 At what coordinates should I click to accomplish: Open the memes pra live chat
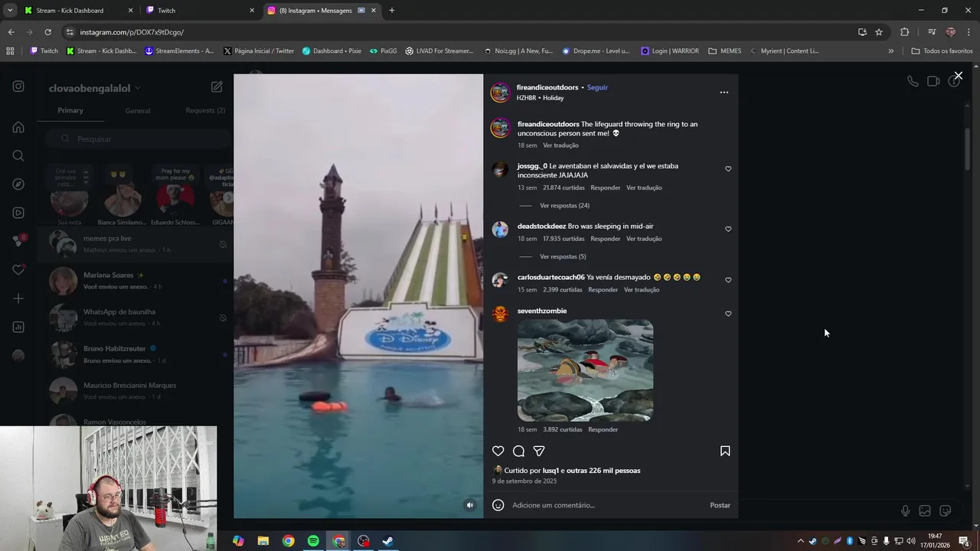(135, 244)
